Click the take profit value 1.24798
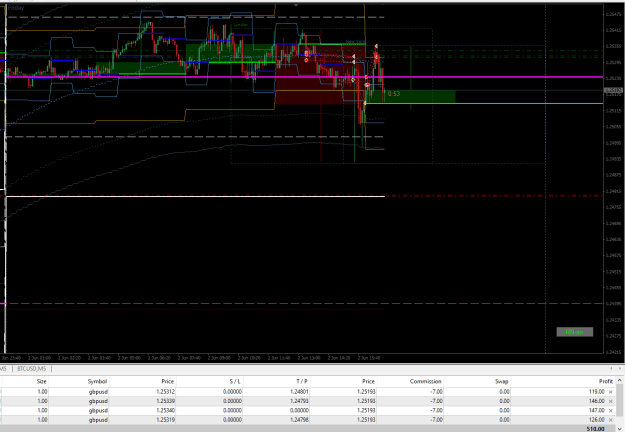Viewport: 625px width, 432px height. coord(299,420)
